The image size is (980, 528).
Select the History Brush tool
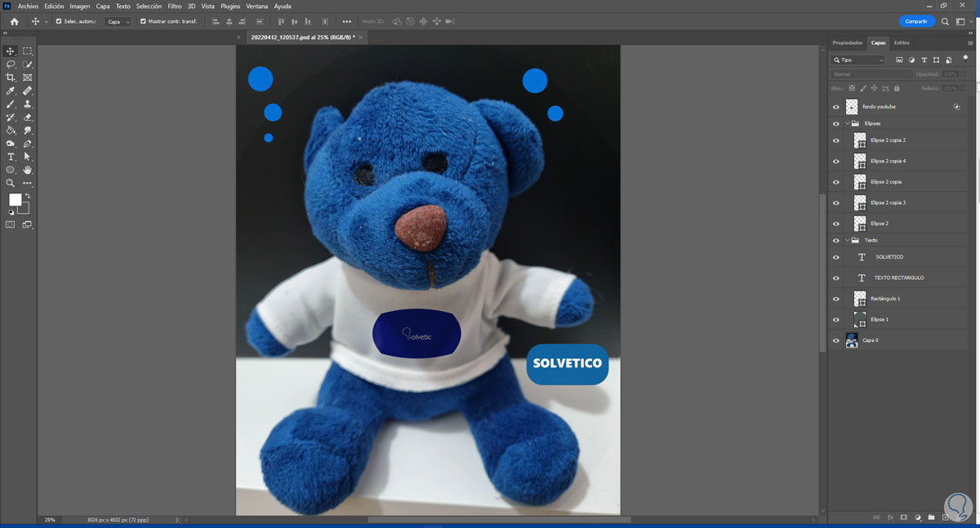tap(11, 117)
